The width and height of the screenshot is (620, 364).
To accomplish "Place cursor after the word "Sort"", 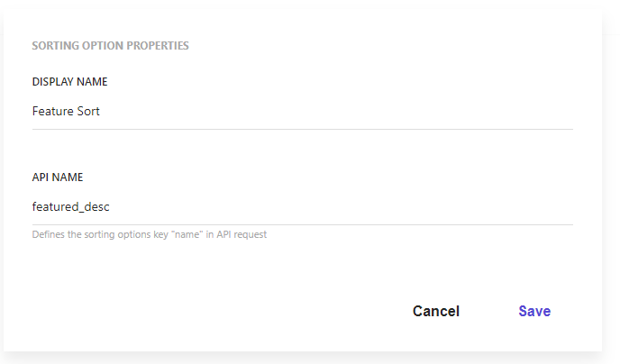I will pos(101,112).
